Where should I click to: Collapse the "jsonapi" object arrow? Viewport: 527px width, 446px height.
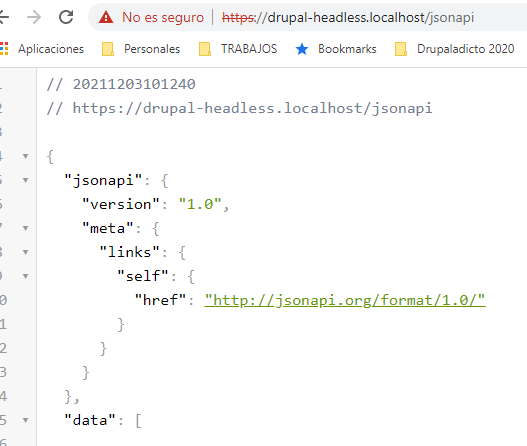click(26, 180)
